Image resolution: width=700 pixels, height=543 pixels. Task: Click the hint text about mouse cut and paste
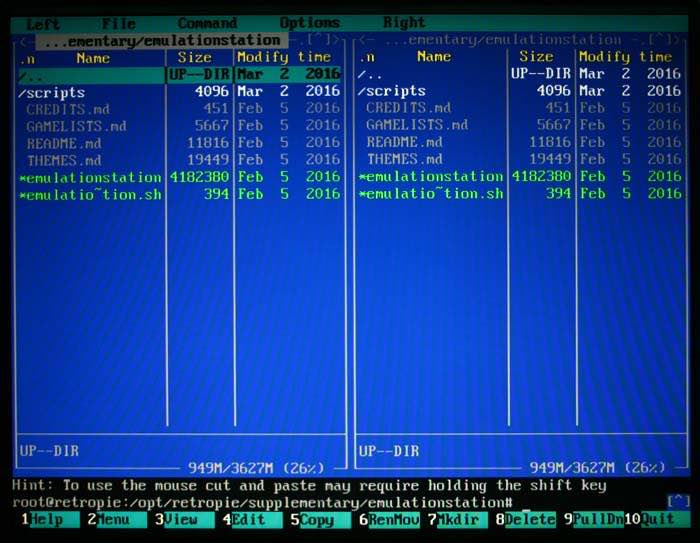click(x=309, y=485)
